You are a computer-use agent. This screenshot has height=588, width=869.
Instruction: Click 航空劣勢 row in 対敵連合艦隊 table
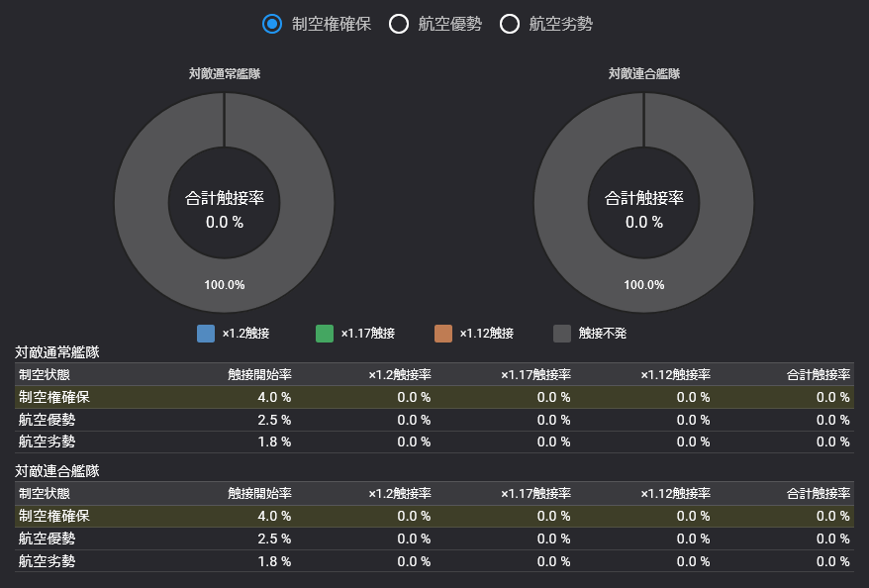(434, 561)
